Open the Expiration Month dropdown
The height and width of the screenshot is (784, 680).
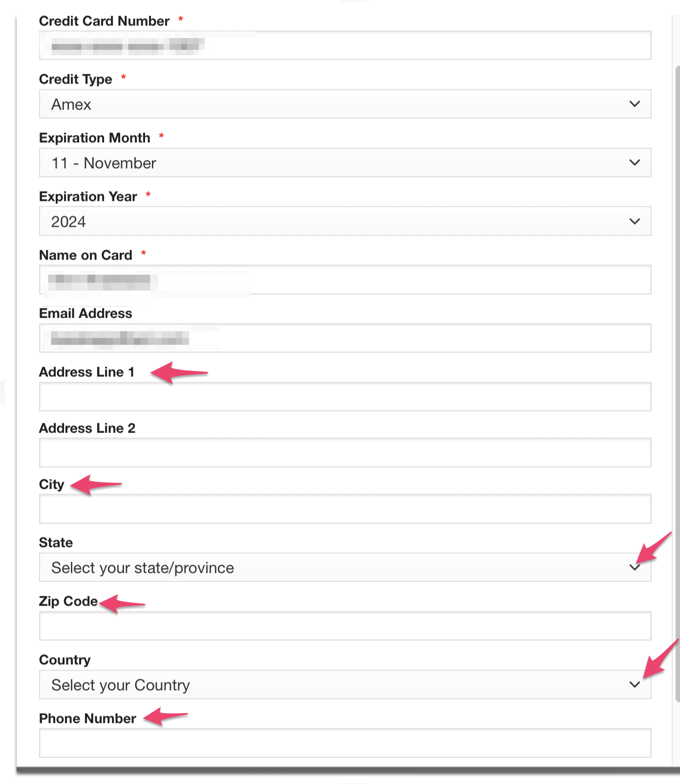coord(345,162)
